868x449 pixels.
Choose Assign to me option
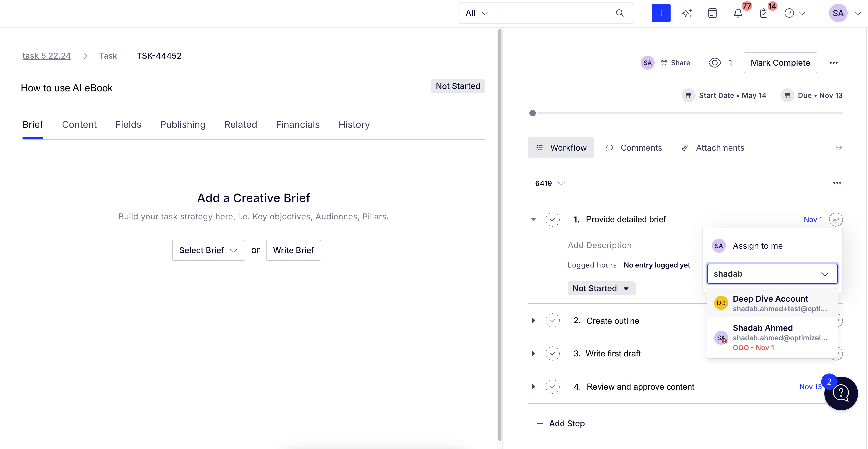pyautogui.click(x=772, y=246)
